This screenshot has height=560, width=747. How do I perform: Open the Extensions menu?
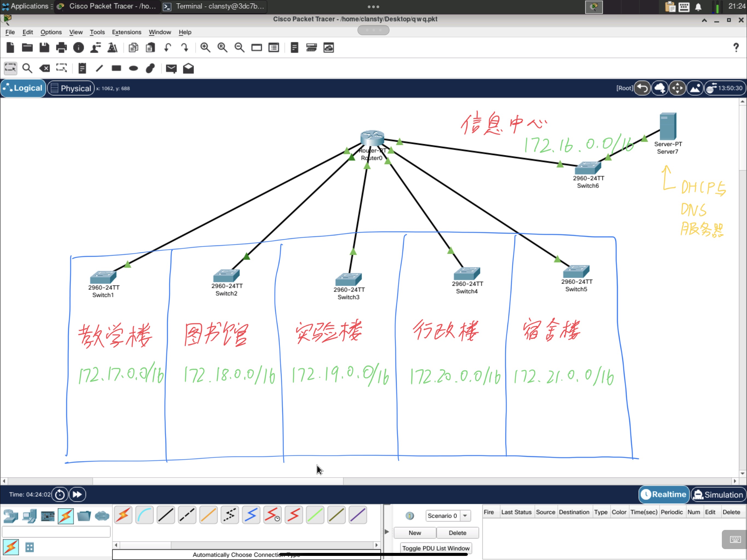click(126, 32)
